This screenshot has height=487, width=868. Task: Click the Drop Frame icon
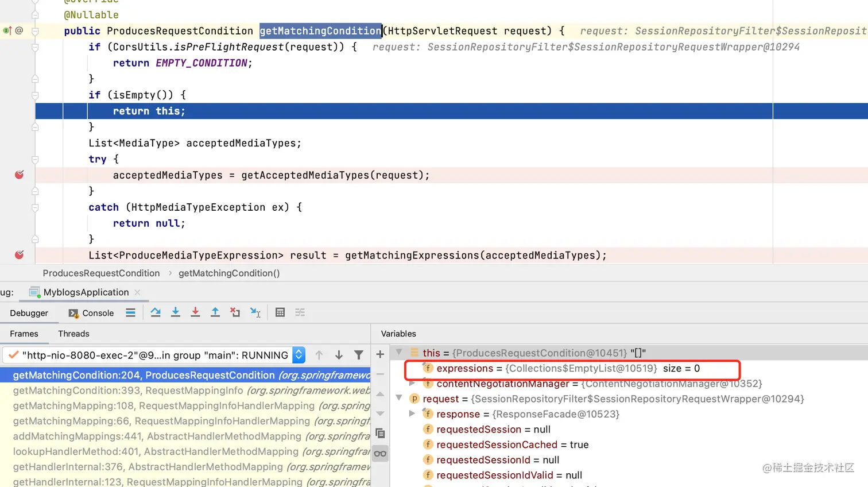[x=235, y=312]
